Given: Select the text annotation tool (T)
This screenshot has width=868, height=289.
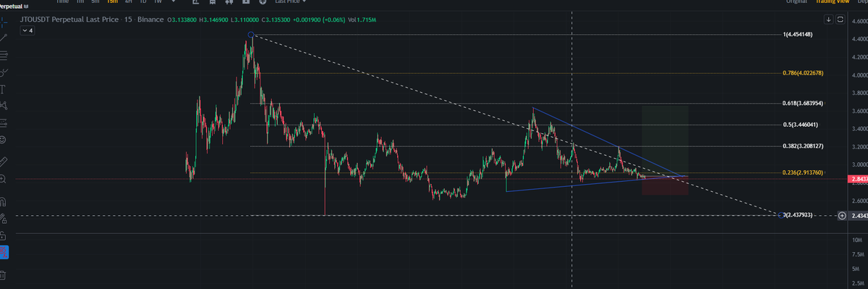Looking at the screenshot, I should (x=4, y=90).
